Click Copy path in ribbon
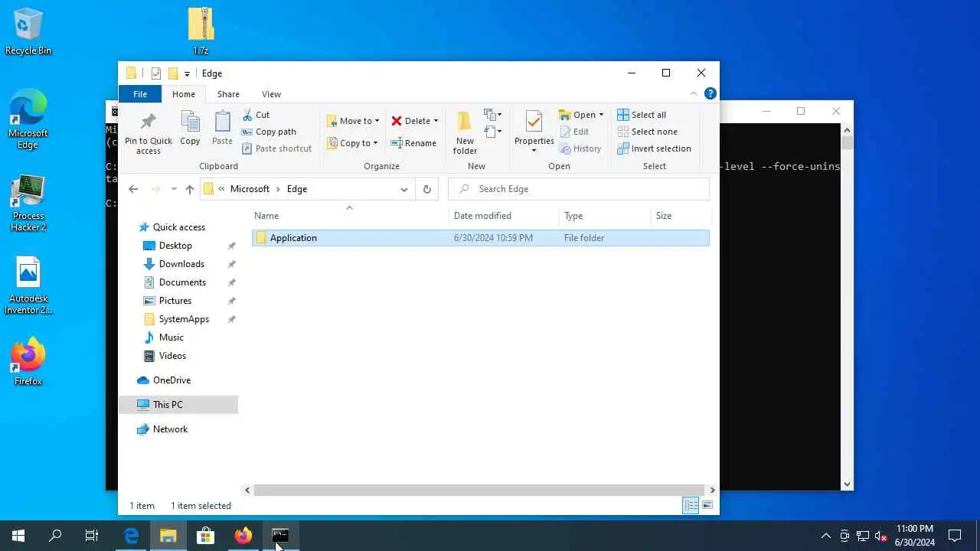Screen dimensions: 980x551 [x=269, y=132]
